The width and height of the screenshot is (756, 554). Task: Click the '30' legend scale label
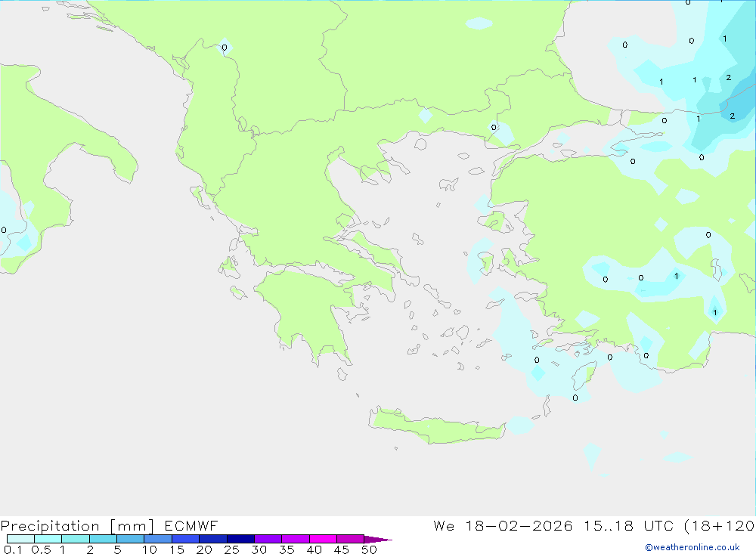(259, 549)
